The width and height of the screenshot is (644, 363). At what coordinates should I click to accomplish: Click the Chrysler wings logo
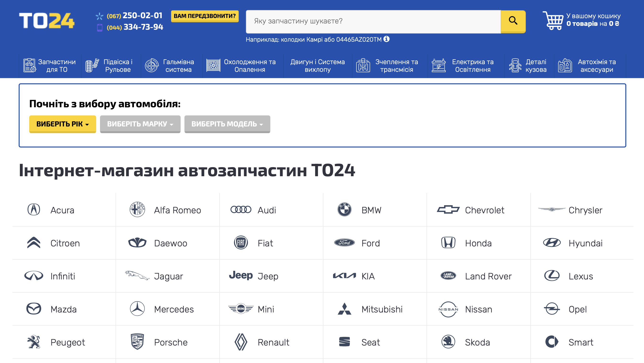click(551, 209)
